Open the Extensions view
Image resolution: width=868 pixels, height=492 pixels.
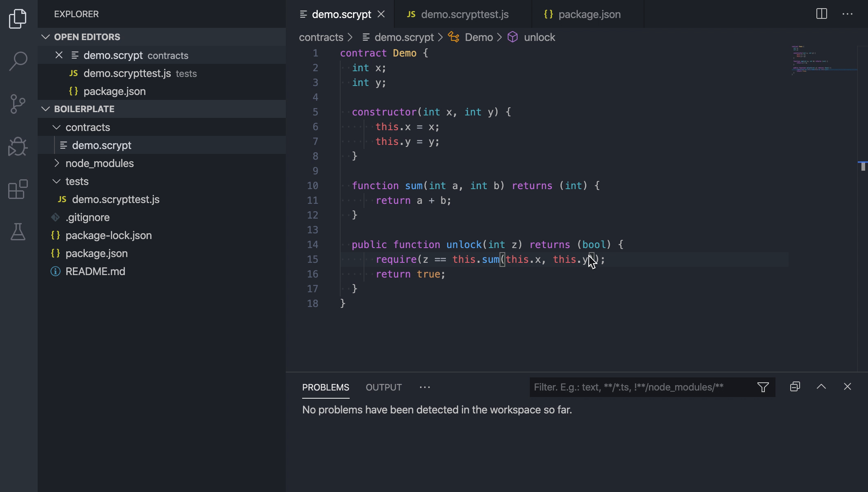pos(18,189)
